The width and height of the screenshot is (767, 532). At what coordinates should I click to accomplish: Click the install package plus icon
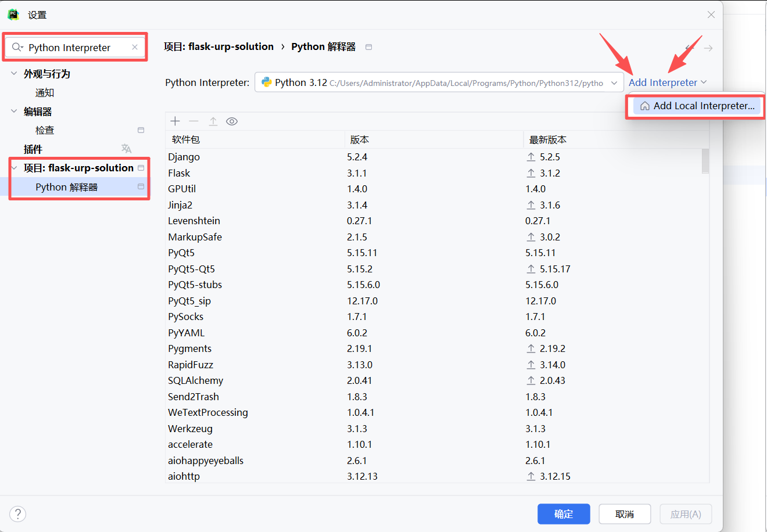tap(175, 121)
